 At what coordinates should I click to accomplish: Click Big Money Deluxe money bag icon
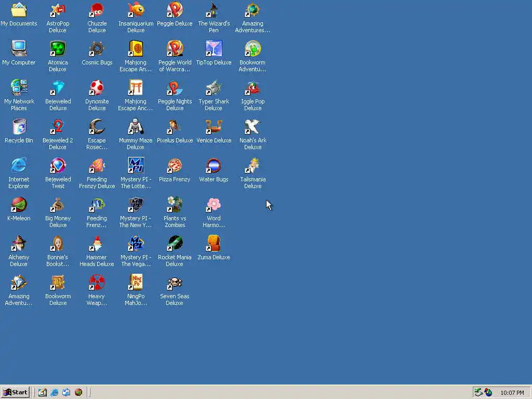(58, 205)
